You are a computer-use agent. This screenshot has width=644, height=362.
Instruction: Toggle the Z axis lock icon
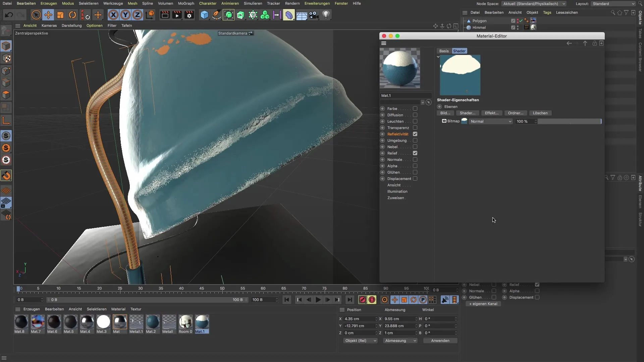138,15
